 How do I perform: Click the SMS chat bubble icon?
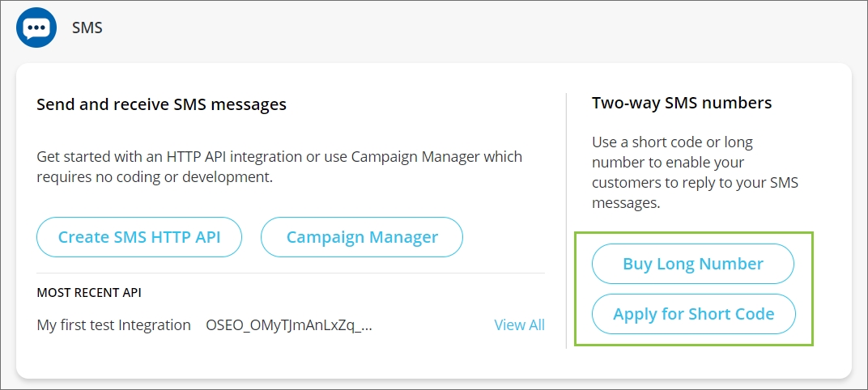tap(36, 28)
